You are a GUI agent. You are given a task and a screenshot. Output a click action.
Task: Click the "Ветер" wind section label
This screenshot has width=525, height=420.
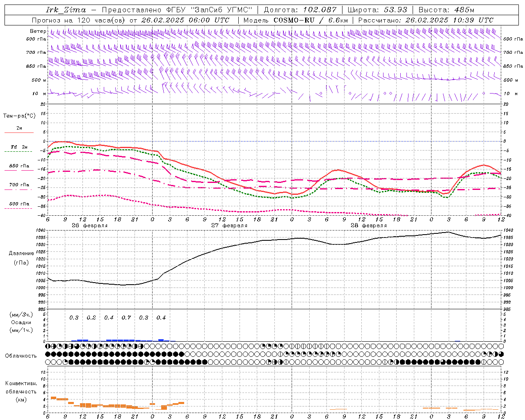tap(38, 31)
